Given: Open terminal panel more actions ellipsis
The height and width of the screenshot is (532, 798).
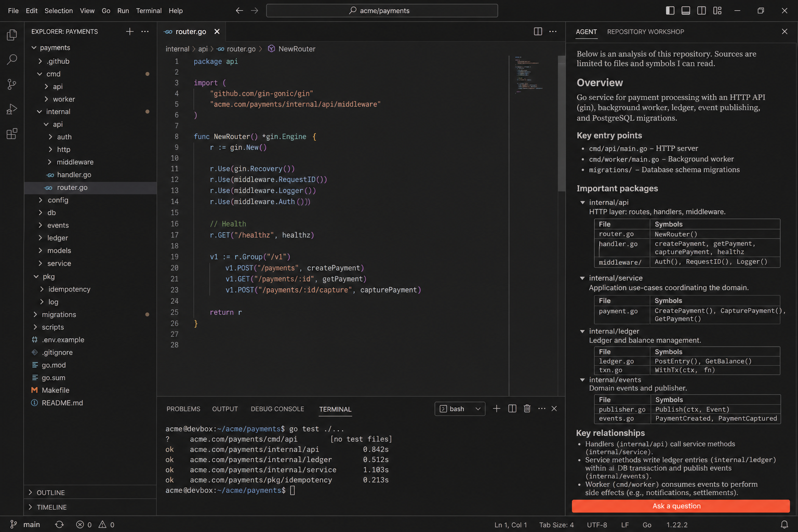Looking at the screenshot, I should coord(542,409).
